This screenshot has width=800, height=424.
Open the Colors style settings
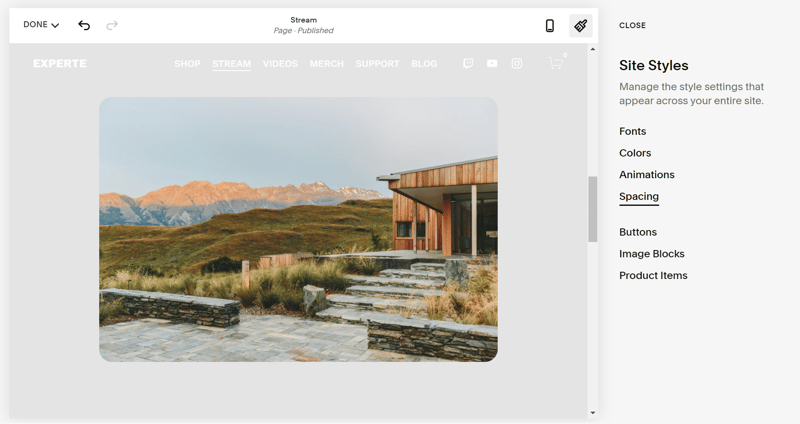click(x=635, y=153)
